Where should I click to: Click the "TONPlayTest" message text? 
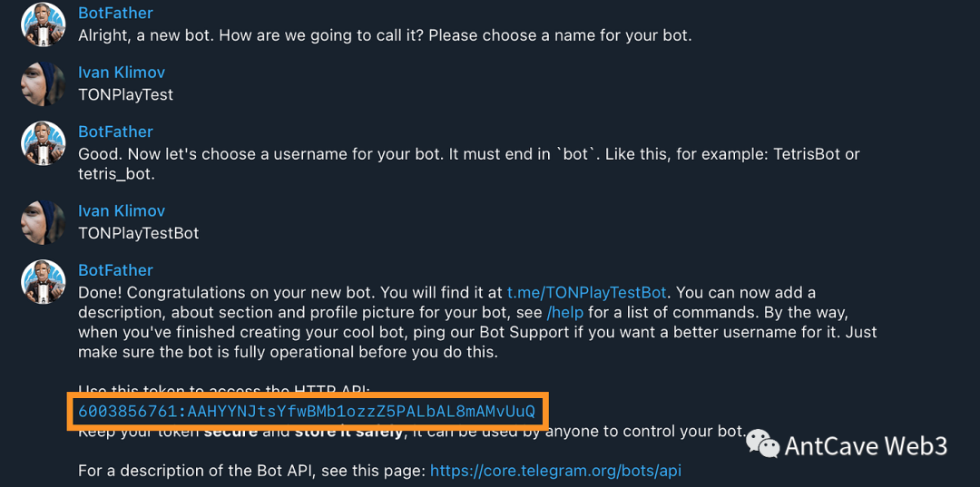[x=125, y=94]
